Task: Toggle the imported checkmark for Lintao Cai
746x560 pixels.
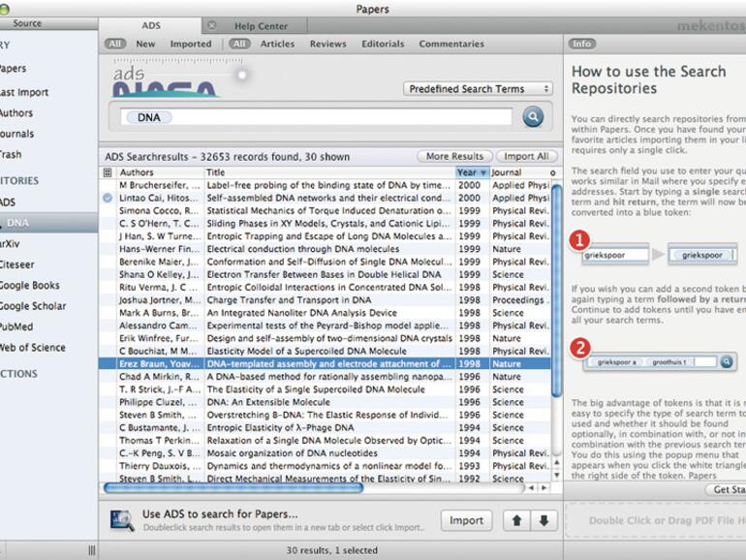Action: [x=108, y=198]
